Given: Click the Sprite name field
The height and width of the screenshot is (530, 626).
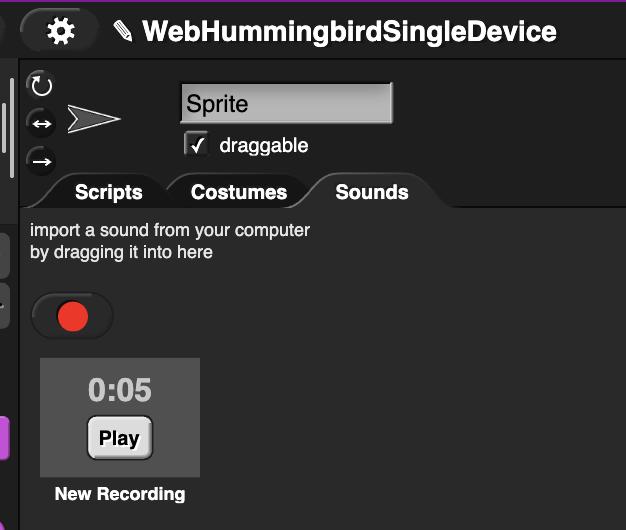Looking at the screenshot, I should (x=286, y=103).
